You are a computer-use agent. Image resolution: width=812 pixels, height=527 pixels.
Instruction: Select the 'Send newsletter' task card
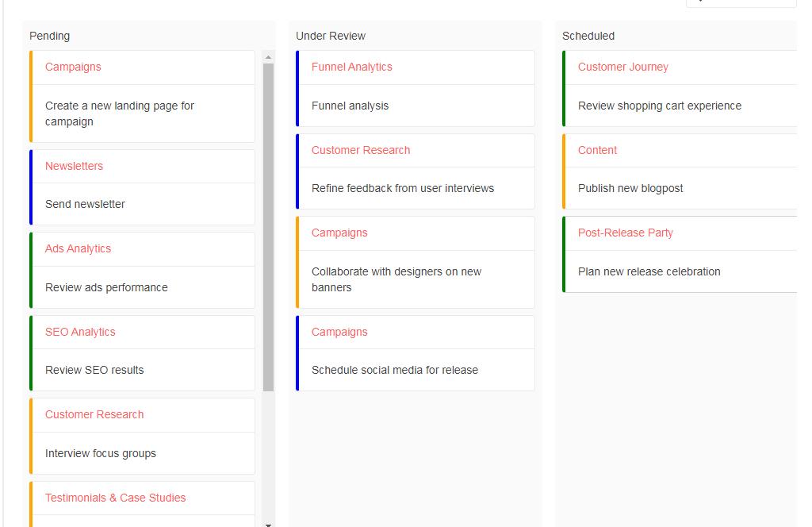pyautogui.click(x=85, y=204)
